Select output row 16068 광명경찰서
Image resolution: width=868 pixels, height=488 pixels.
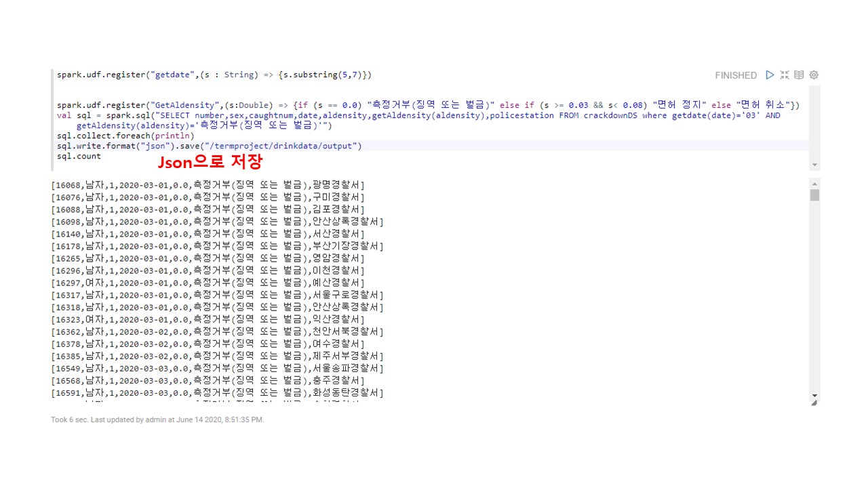(208, 185)
